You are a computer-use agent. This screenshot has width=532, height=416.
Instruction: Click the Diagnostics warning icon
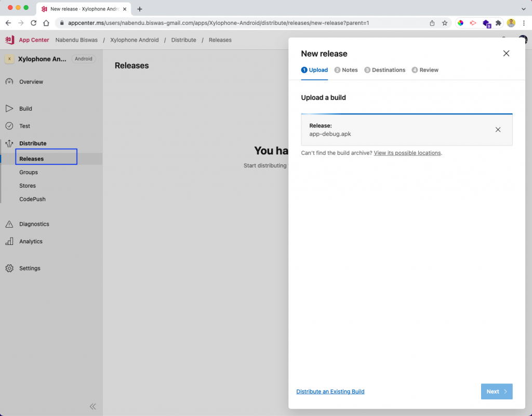point(9,224)
